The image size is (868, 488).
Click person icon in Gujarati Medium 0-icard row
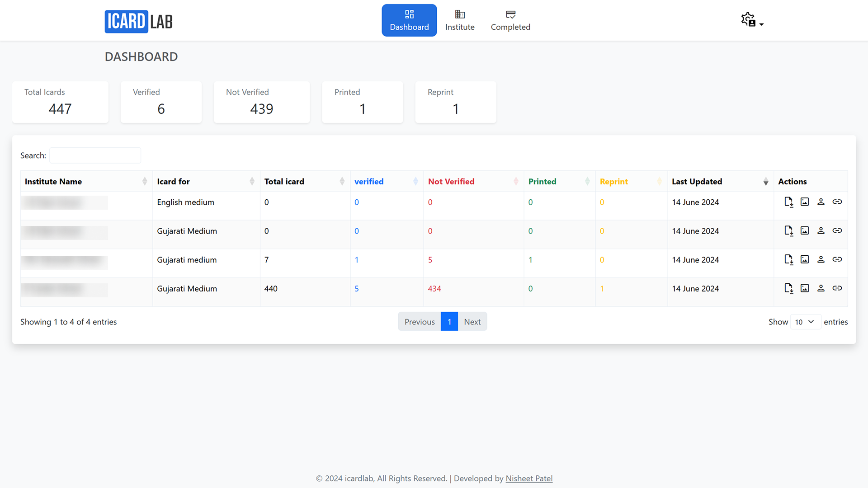[821, 231]
